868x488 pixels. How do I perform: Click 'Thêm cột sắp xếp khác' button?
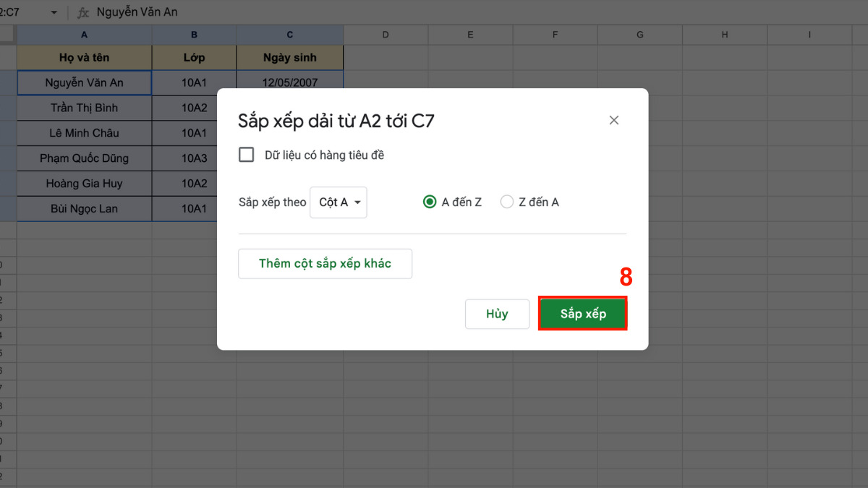(325, 264)
